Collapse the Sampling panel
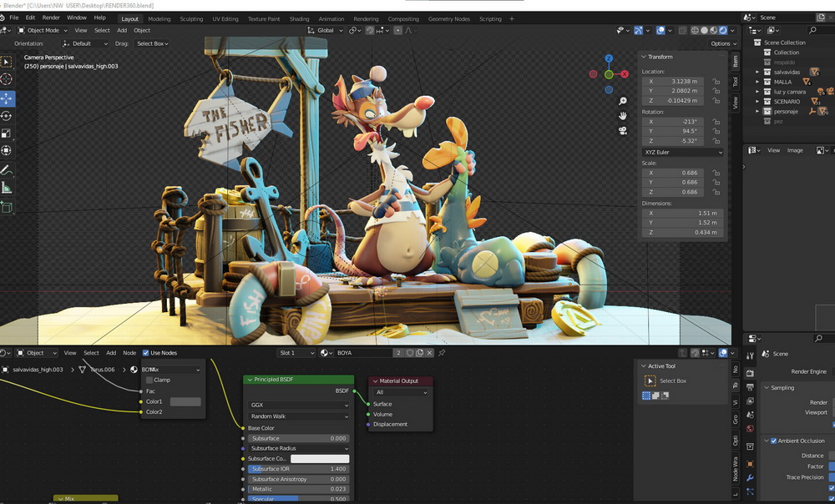The image size is (835, 504). pos(767,387)
